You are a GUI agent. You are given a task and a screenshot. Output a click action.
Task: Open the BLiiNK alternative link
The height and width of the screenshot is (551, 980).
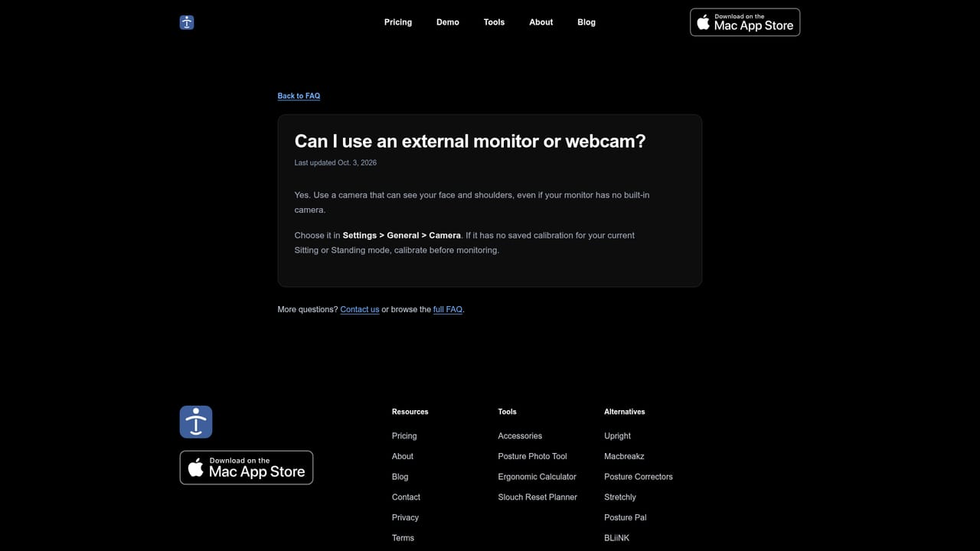click(617, 538)
